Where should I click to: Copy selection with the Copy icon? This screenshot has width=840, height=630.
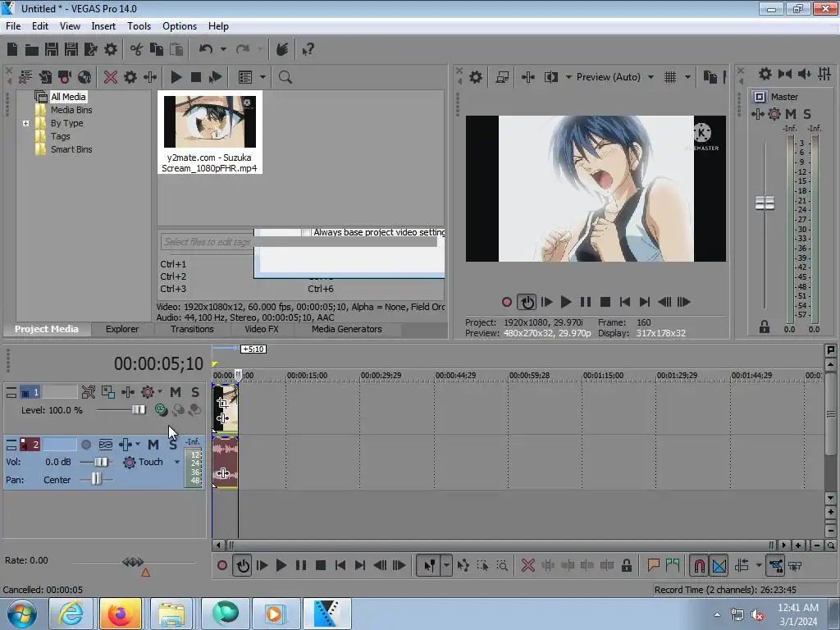(x=157, y=50)
